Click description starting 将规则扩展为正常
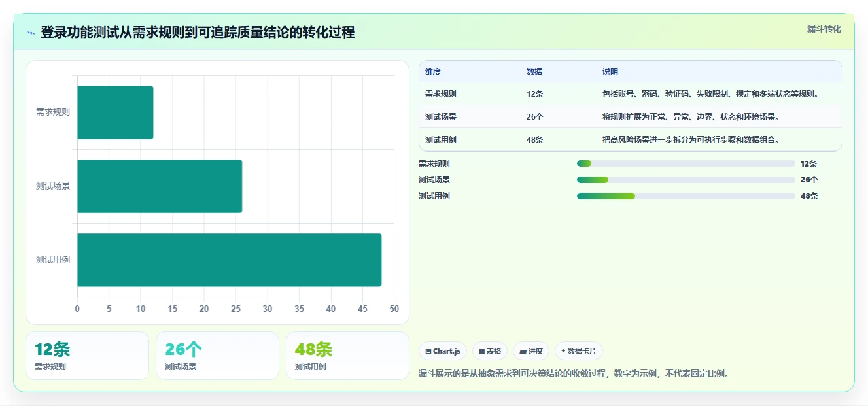Image resolution: width=868 pixels, height=406 pixels. tap(691, 117)
